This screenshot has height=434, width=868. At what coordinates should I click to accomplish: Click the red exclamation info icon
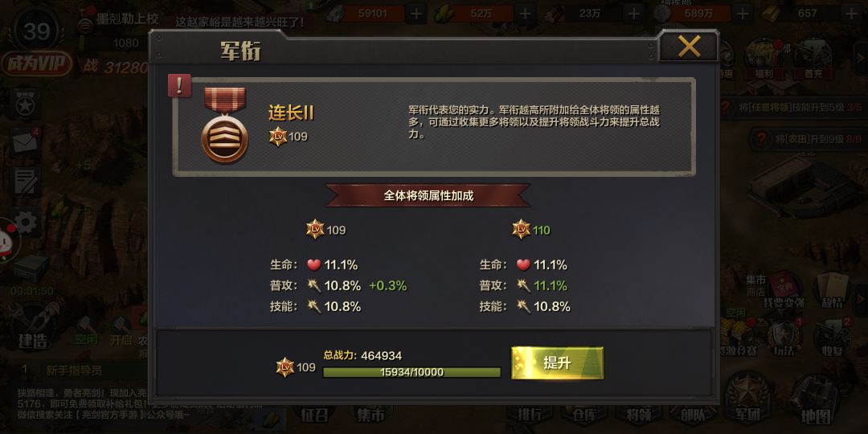179,86
